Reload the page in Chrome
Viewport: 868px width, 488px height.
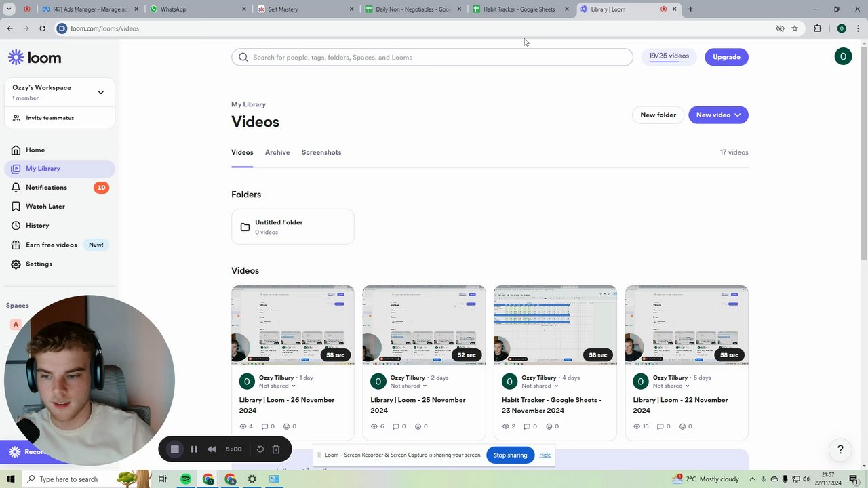(x=42, y=28)
